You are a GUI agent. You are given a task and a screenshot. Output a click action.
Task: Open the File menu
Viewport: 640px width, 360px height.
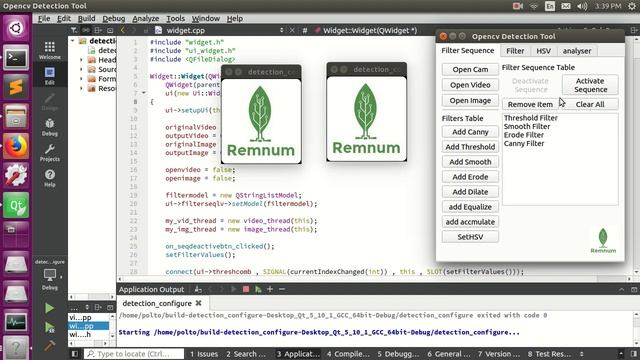pyautogui.click(x=44, y=18)
